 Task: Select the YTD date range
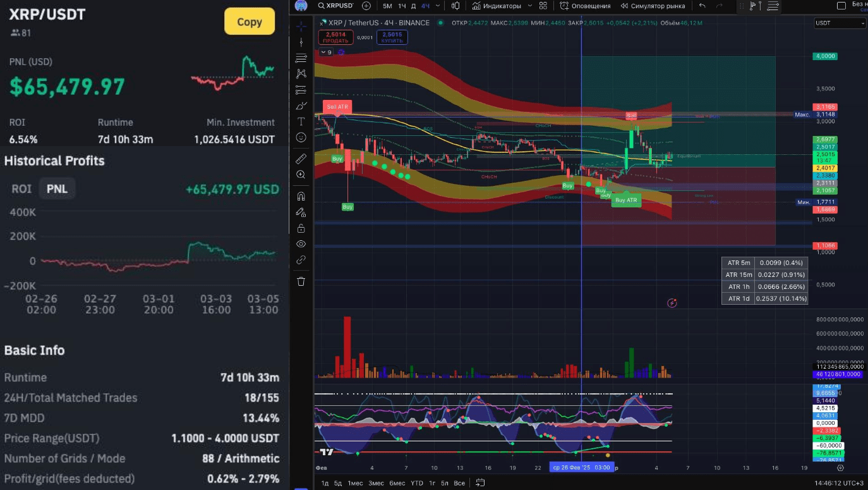pyautogui.click(x=417, y=483)
